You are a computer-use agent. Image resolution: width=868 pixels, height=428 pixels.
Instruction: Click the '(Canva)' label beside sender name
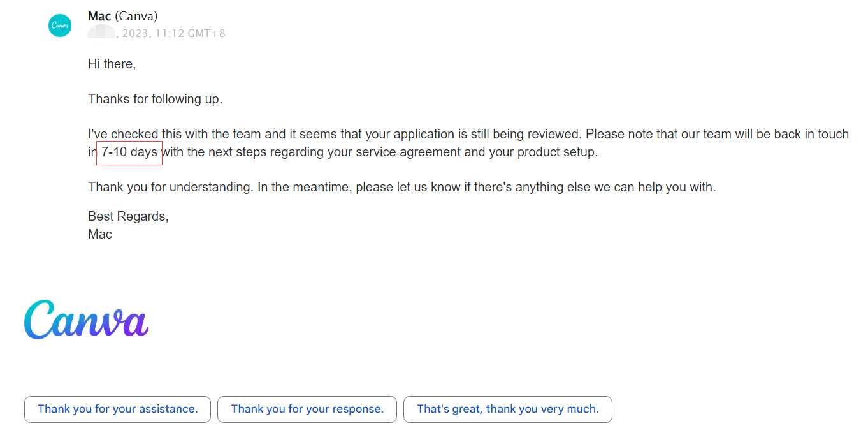[x=136, y=17]
